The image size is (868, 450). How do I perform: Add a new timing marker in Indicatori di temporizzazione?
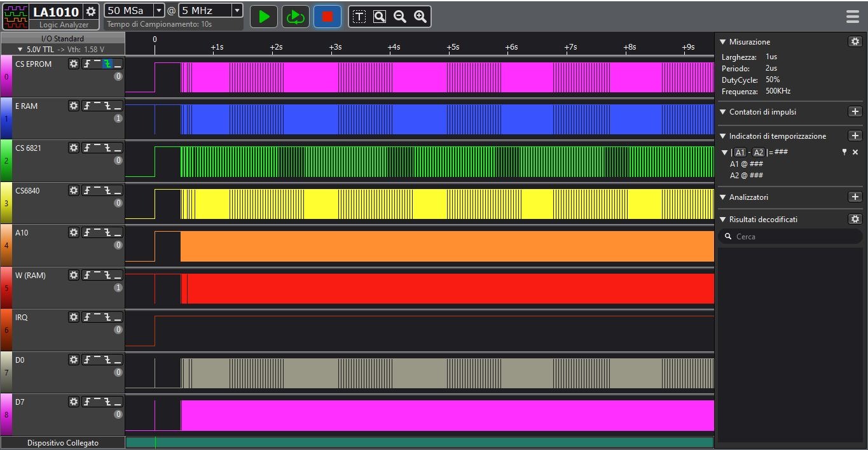pyautogui.click(x=855, y=136)
